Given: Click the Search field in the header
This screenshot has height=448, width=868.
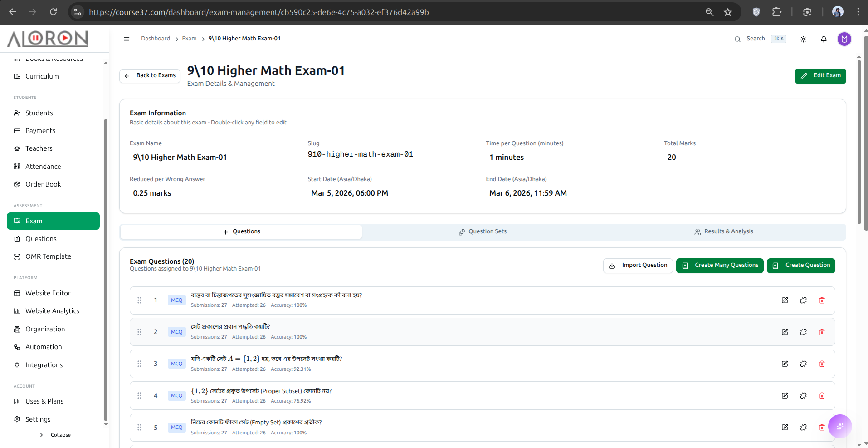Looking at the screenshot, I should click(x=760, y=39).
